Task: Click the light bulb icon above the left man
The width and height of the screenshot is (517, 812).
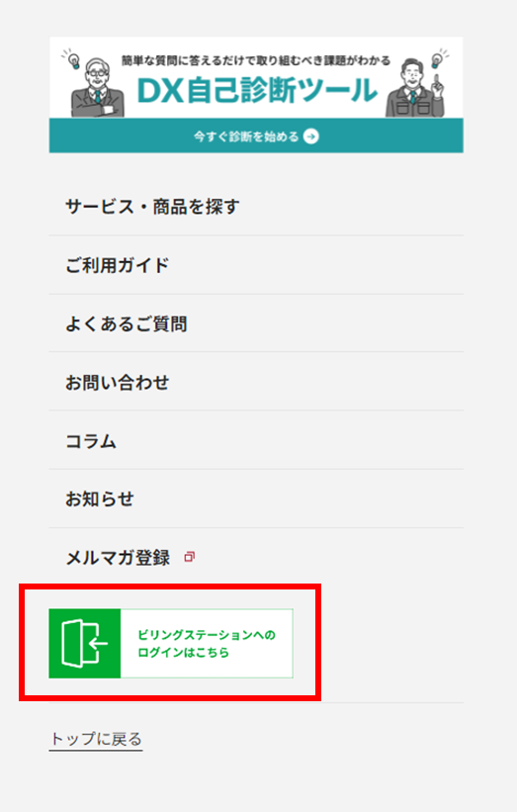Action: pos(73,58)
